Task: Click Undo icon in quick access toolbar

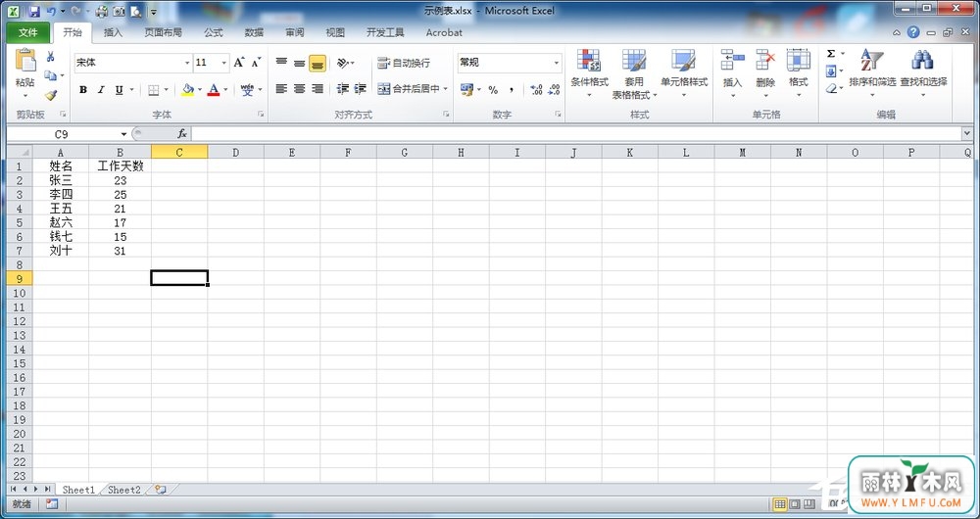Action: click(51, 11)
